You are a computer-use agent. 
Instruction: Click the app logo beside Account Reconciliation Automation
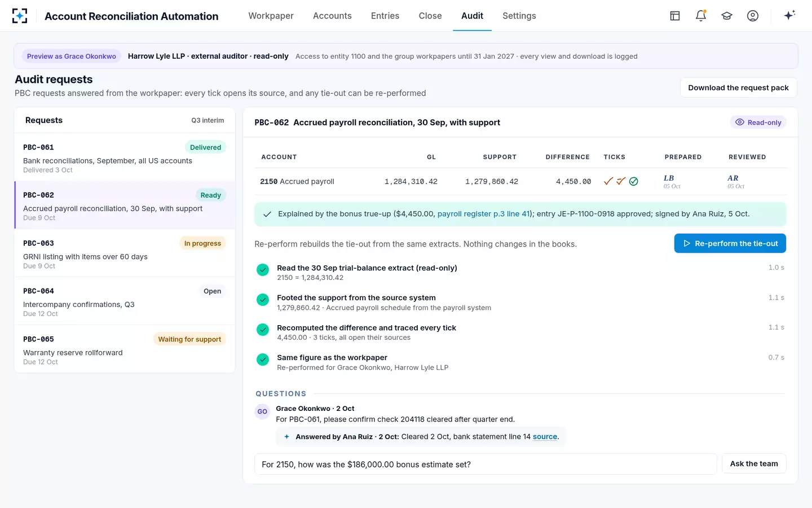point(20,16)
